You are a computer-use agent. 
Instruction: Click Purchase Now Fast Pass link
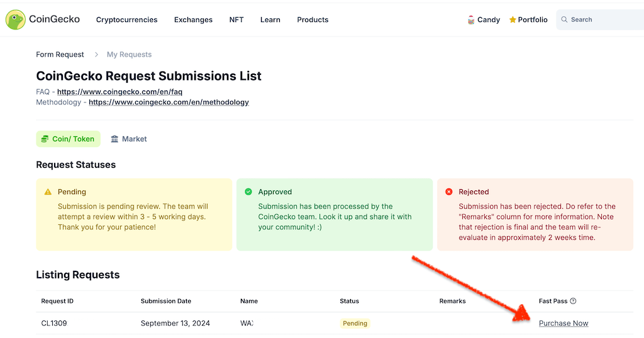[563, 323]
